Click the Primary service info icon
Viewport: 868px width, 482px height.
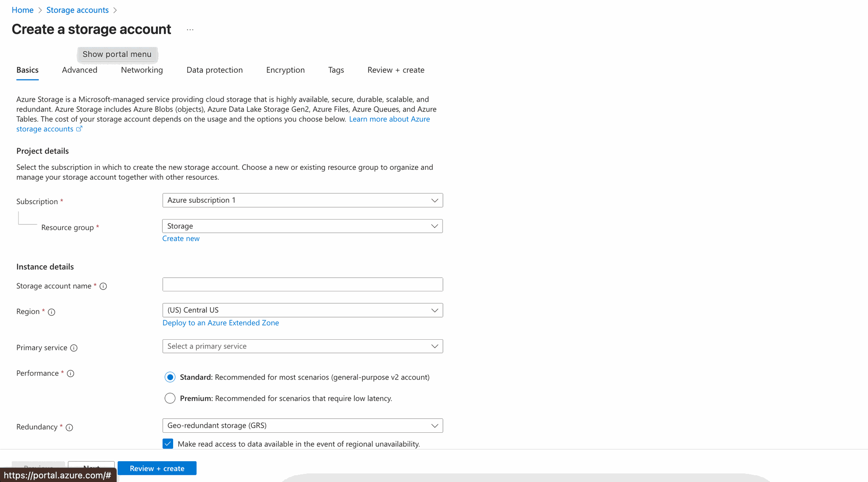(x=74, y=348)
